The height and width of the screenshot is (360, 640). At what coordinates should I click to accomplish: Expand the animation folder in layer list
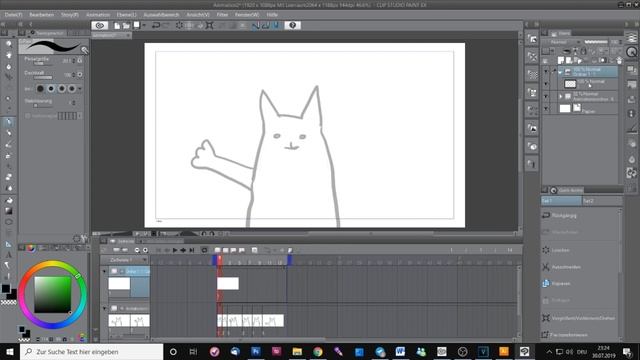tap(561, 96)
